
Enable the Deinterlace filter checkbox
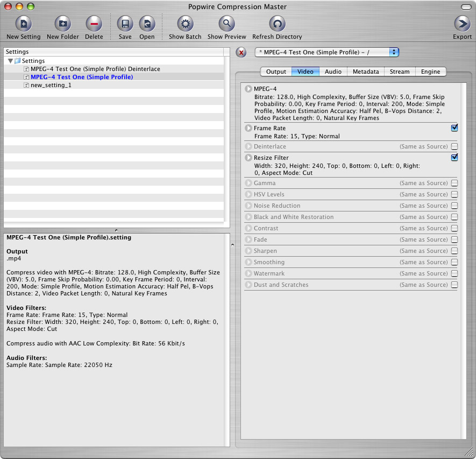[x=454, y=146]
